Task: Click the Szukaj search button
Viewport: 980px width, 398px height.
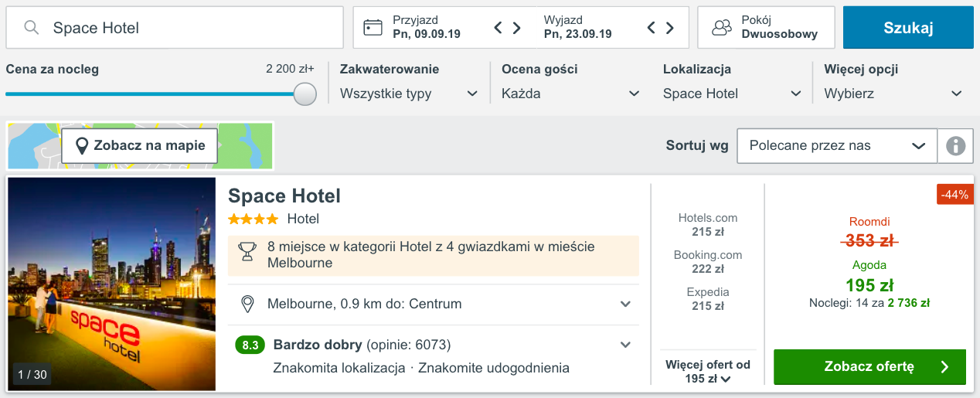Action: click(908, 28)
